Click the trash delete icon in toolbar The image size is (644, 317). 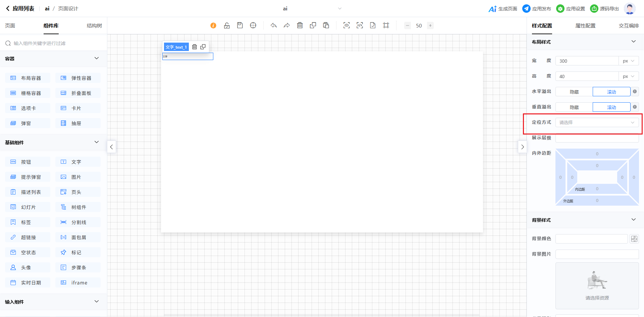(300, 25)
